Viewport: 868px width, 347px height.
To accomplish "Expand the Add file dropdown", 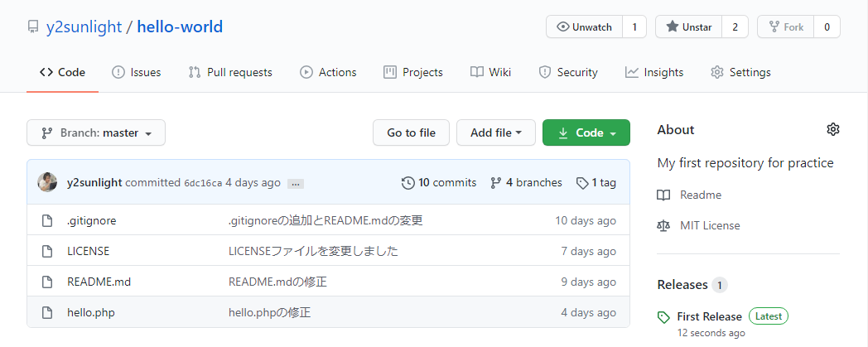I will pyautogui.click(x=495, y=133).
